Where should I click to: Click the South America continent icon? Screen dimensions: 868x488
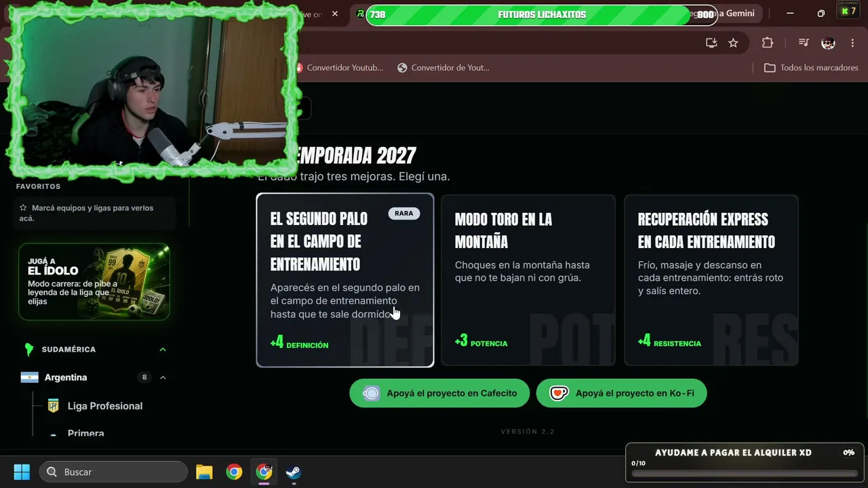click(28, 350)
